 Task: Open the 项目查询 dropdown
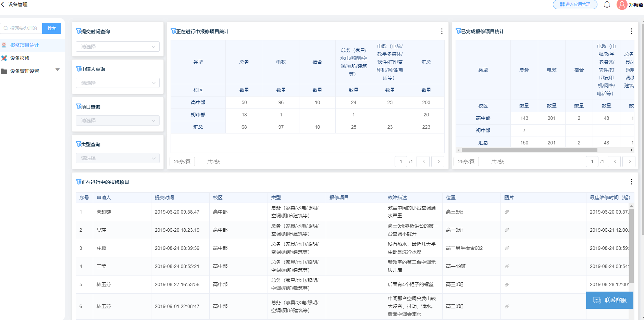point(117,120)
